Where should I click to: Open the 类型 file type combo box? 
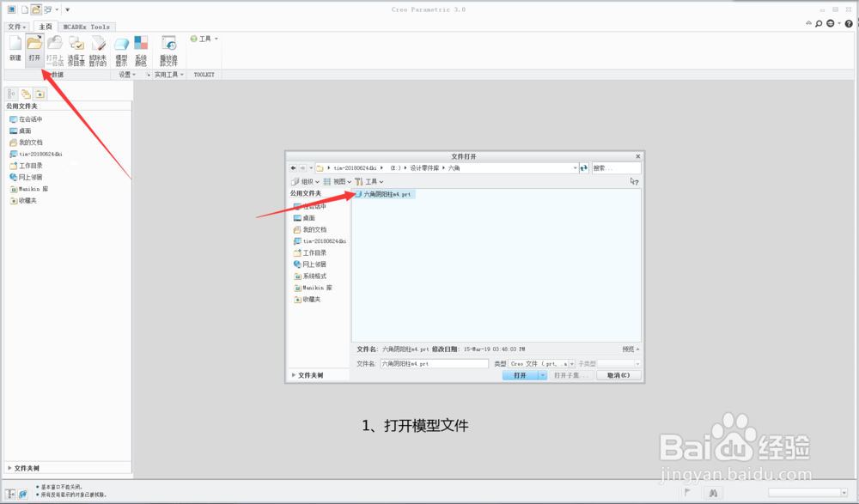tap(541, 364)
